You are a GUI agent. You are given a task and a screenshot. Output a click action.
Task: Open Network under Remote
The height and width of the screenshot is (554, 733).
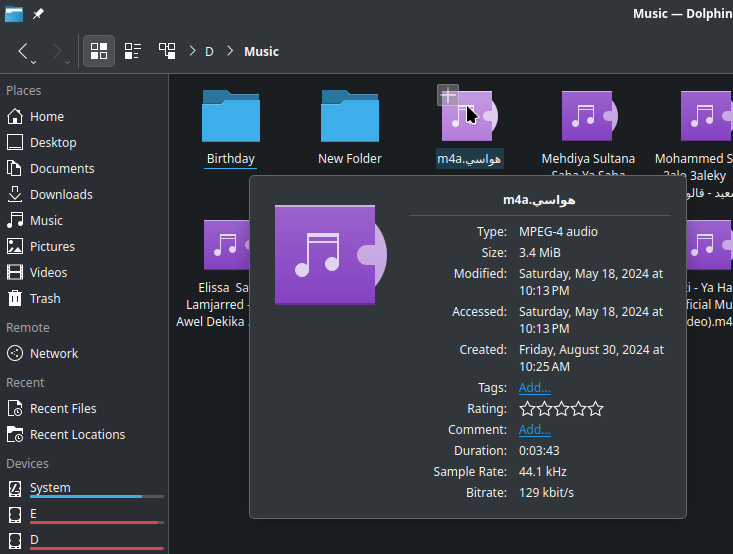pyautogui.click(x=84, y=353)
